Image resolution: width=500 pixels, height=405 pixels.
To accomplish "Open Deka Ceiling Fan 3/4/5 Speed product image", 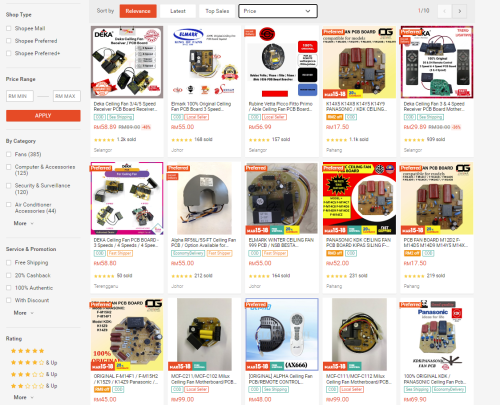I will point(127,62).
